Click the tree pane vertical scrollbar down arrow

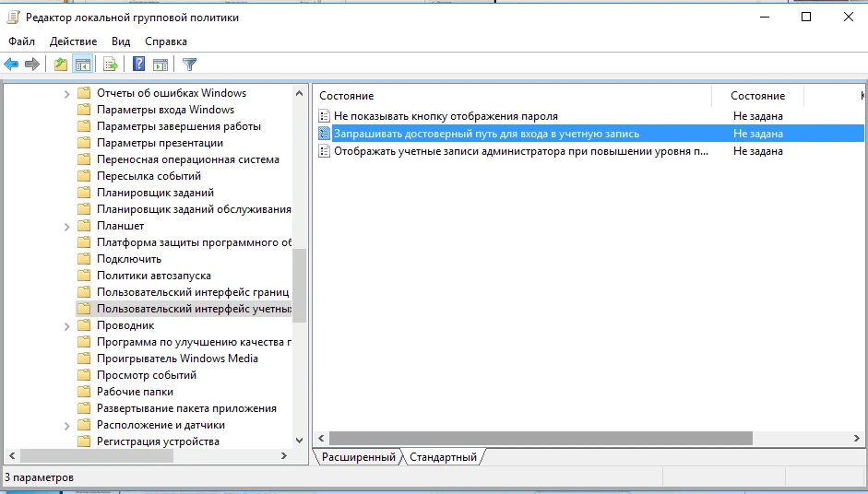point(299,441)
